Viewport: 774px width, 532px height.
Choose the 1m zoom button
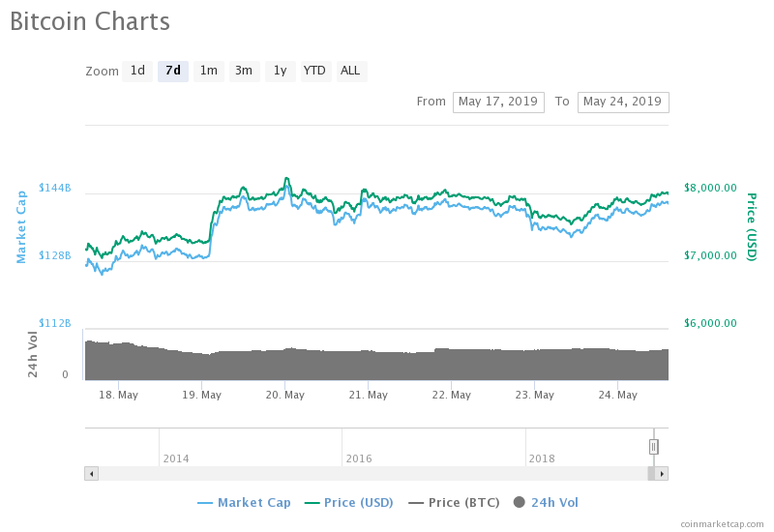tap(209, 71)
